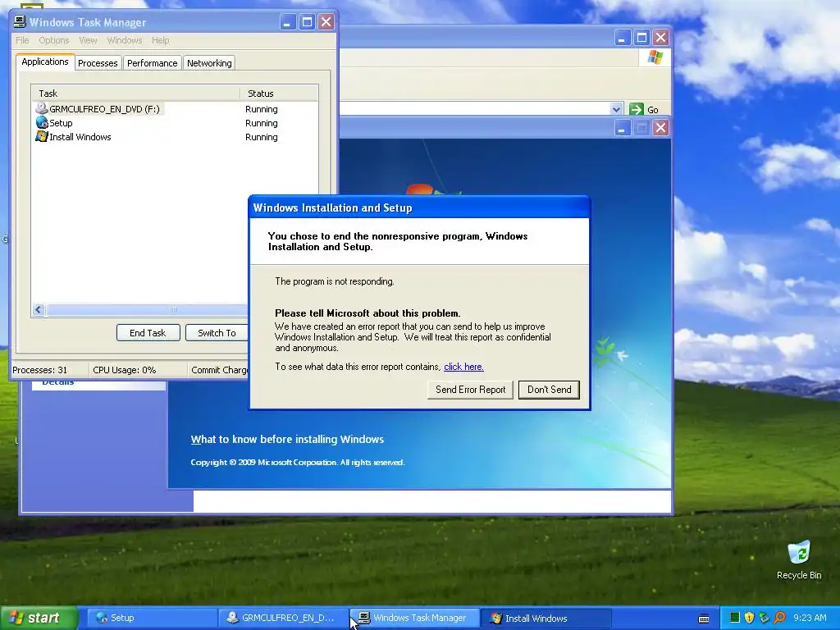Viewport: 840px width, 630px height.
Task: Click Switch To button
Action: [217, 333]
